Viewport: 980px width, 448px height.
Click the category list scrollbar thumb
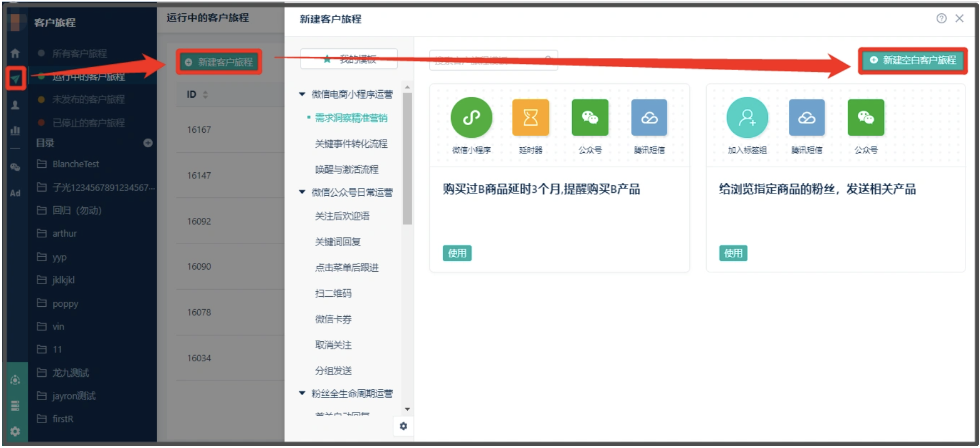(x=407, y=158)
